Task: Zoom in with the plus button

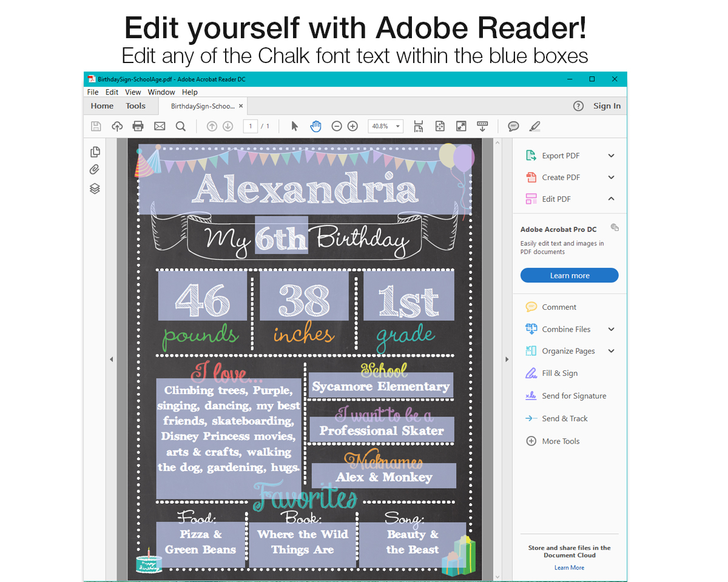Action: tap(352, 126)
